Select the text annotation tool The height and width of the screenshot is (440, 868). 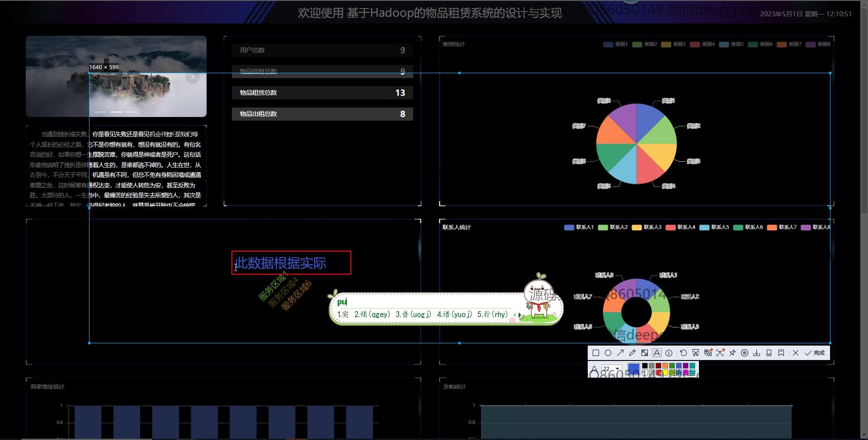coord(657,353)
